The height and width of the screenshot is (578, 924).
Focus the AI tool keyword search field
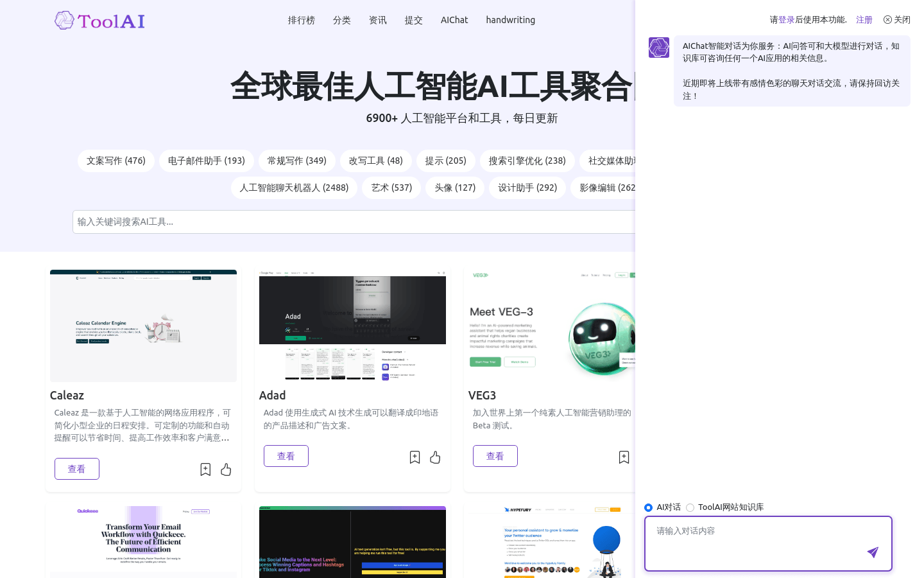(354, 222)
